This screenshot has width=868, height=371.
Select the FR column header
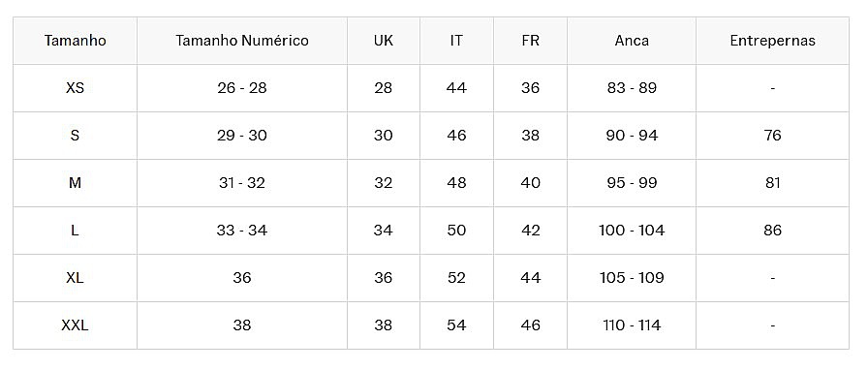click(x=530, y=41)
